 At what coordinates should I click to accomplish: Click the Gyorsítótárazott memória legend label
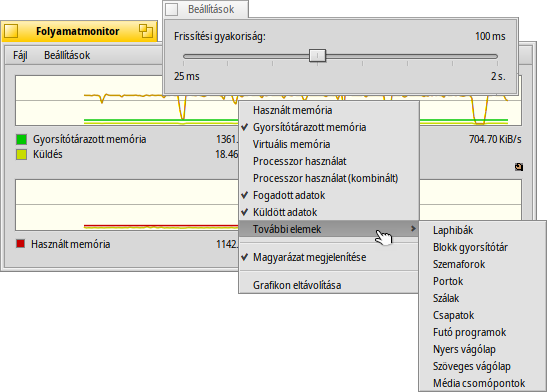click(89, 139)
